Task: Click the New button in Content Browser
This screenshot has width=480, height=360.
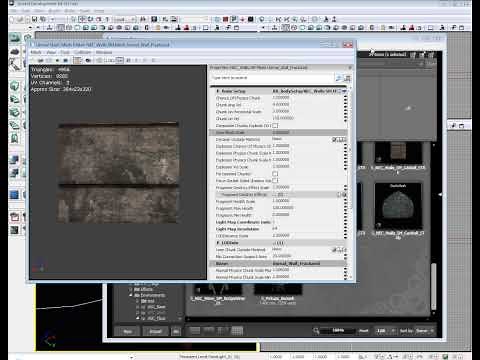Action: click(x=128, y=331)
